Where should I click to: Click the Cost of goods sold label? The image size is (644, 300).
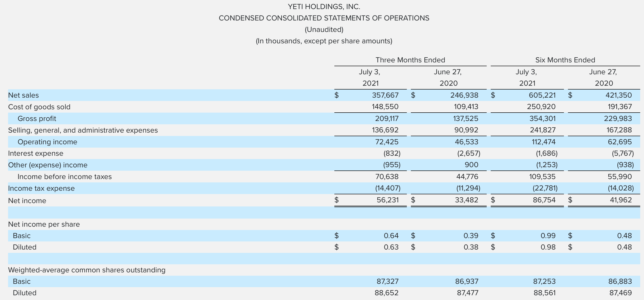point(39,106)
